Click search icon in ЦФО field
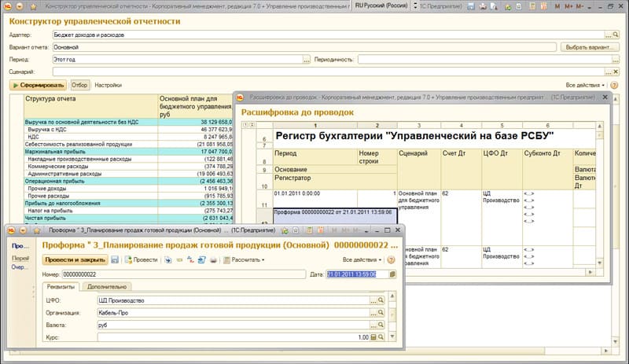629x364 pixels. 381,300
